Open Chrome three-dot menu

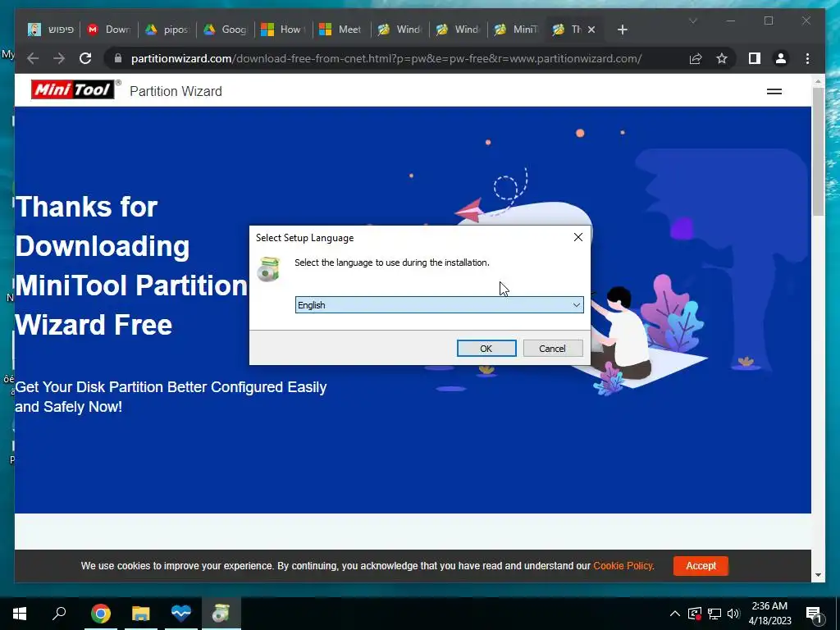point(807,58)
